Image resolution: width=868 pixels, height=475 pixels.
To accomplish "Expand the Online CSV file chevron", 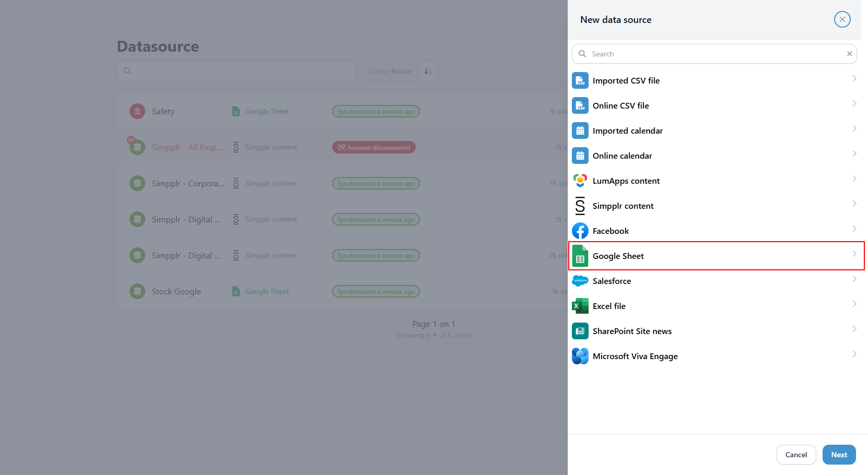I will click(x=854, y=103).
